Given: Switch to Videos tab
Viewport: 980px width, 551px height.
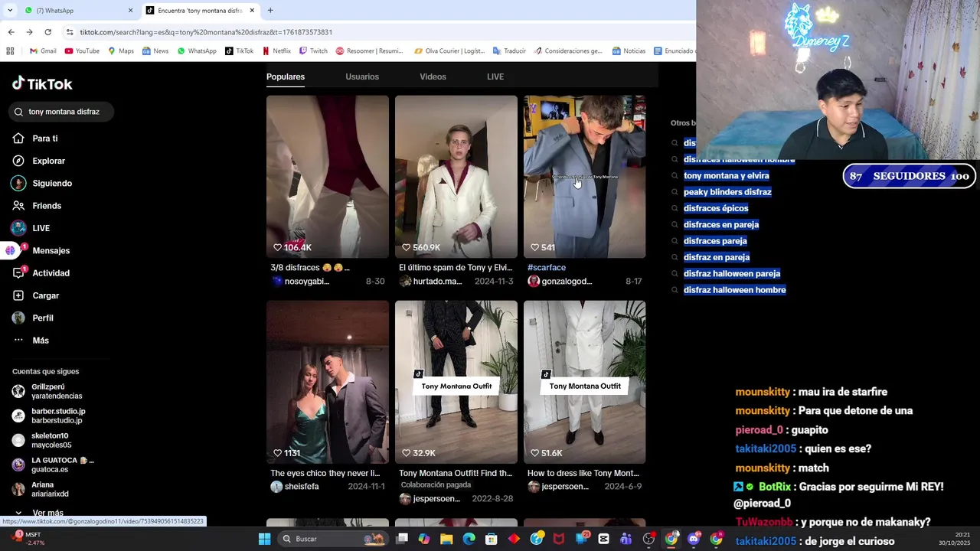Looking at the screenshot, I should click(433, 77).
